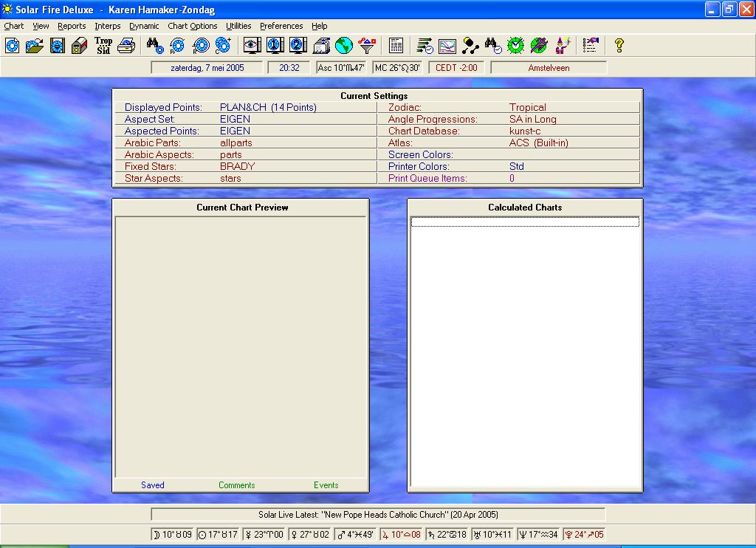This screenshot has width=756, height=548.
Task: Click the New Chart toolbar icon
Action: 13,46
